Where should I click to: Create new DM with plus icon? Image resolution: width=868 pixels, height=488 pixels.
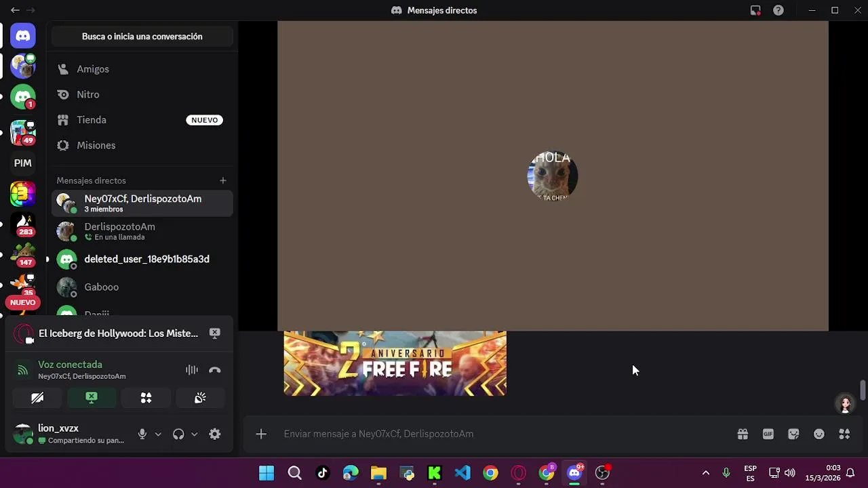point(222,180)
